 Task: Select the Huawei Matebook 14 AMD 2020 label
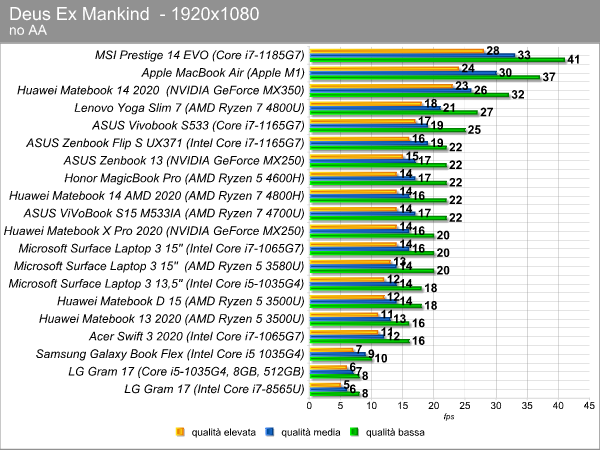point(157,196)
